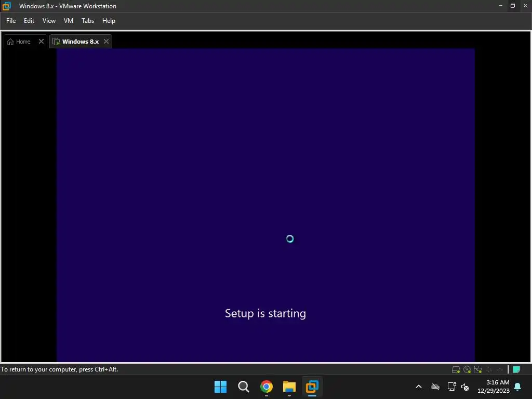Click the VMware Workstation taskbar icon
The width and height of the screenshot is (532, 399).
(312, 387)
